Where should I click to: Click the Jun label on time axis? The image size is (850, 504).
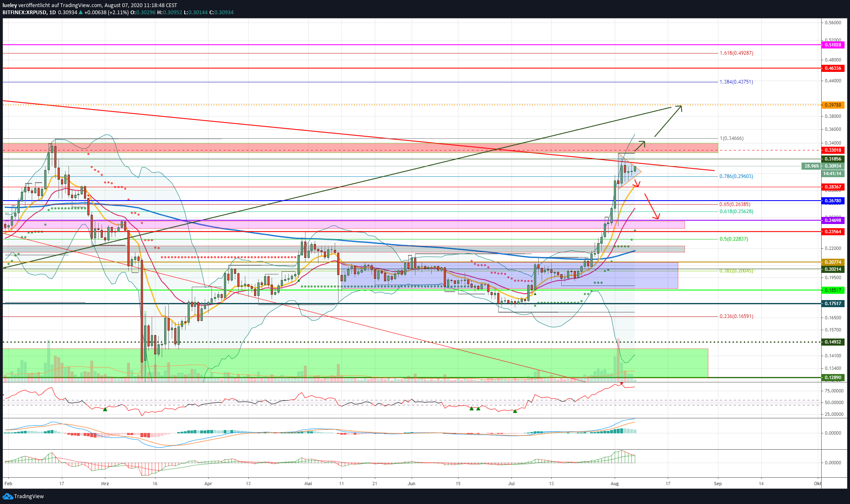click(x=412, y=484)
